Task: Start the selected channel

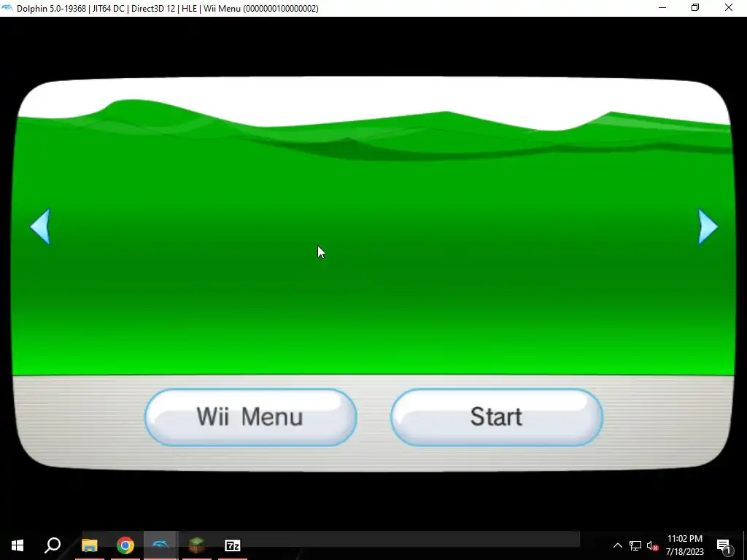Action: [497, 417]
